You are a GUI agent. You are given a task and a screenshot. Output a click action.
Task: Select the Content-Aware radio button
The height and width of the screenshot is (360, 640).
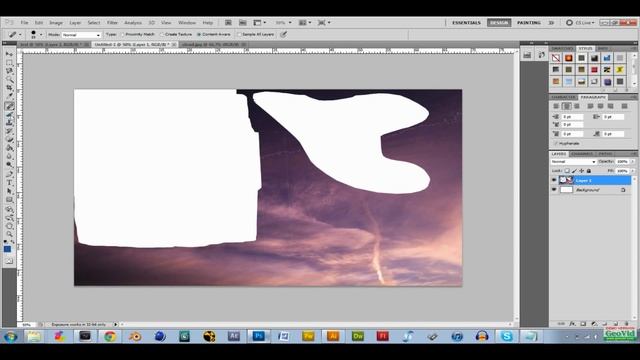click(x=199, y=35)
